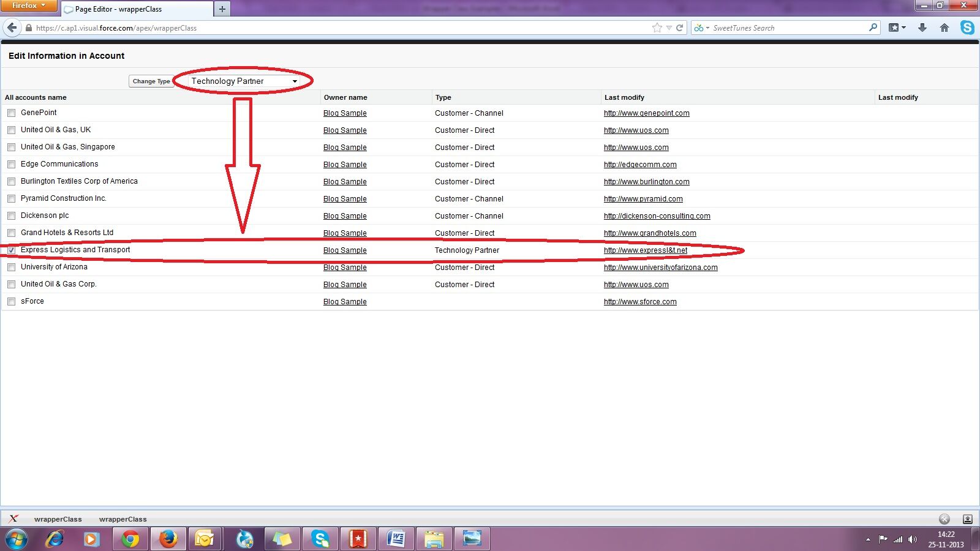Click the Firefox back arrow button
The width and height of the screenshot is (980, 551).
click(x=12, y=28)
